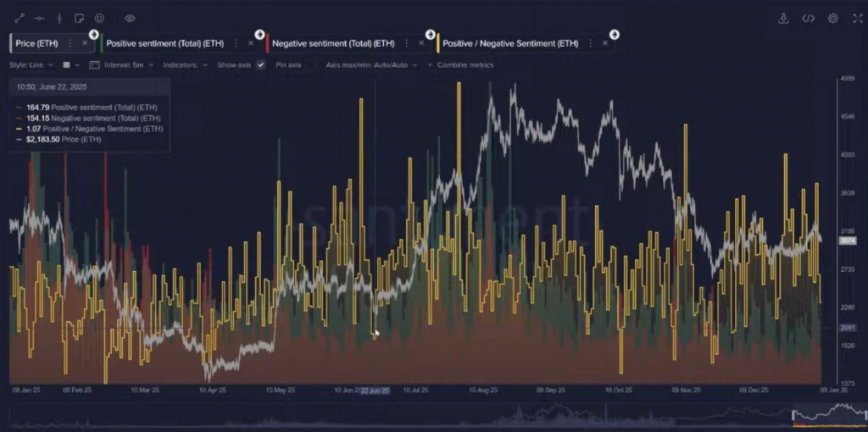This screenshot has width=868, height=432.
Task: Open the Style: Line dropdown
Action: pyautogui.click(x=32, y=64)
